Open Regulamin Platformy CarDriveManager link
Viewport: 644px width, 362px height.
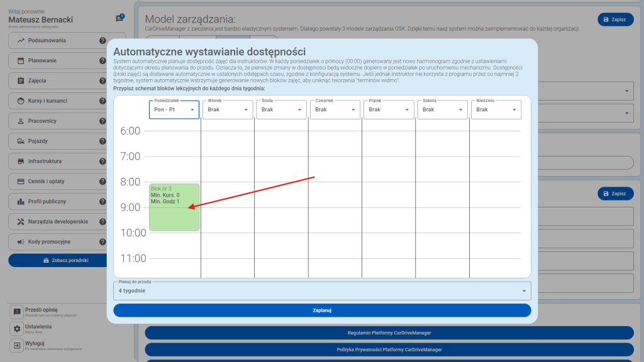(x=389, y=332)
